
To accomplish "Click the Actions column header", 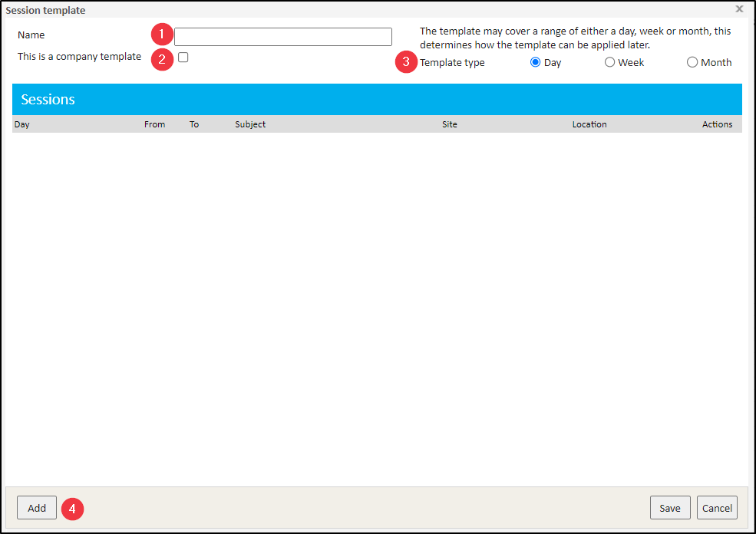I will (x=717, y=124).
